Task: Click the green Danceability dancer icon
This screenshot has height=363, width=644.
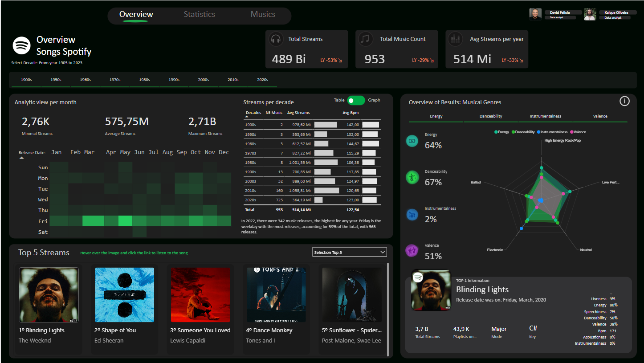Action: coord(412,178)
